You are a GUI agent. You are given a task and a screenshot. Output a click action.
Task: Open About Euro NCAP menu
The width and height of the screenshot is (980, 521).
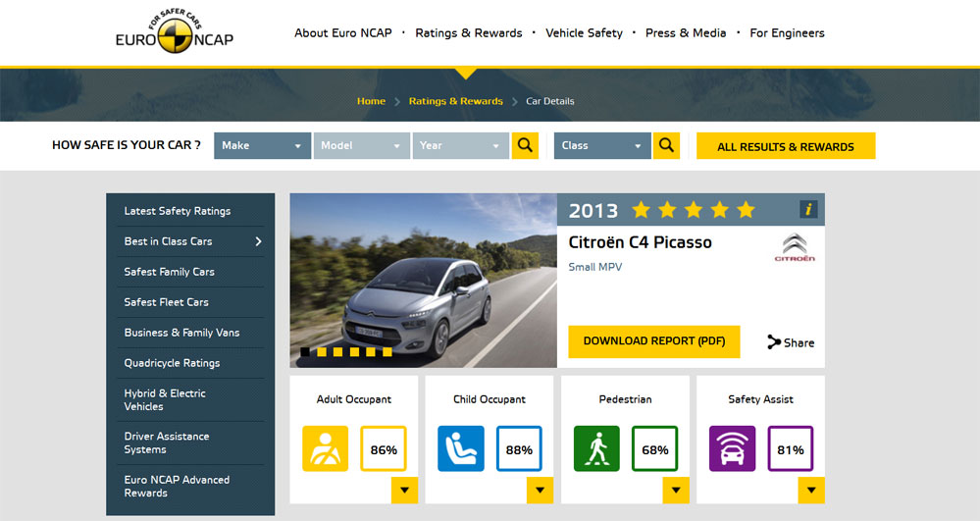pyautogui.click(x=343, y=32)
